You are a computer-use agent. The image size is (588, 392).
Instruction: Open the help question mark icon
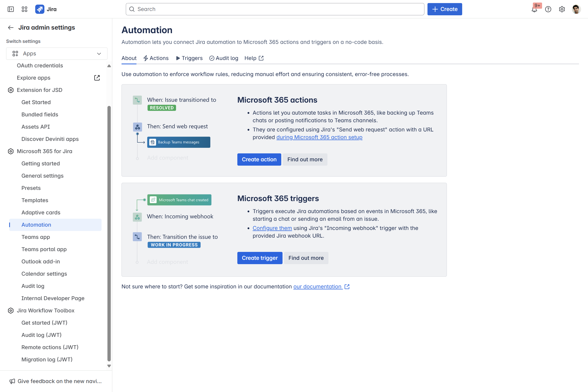point(548,9)
